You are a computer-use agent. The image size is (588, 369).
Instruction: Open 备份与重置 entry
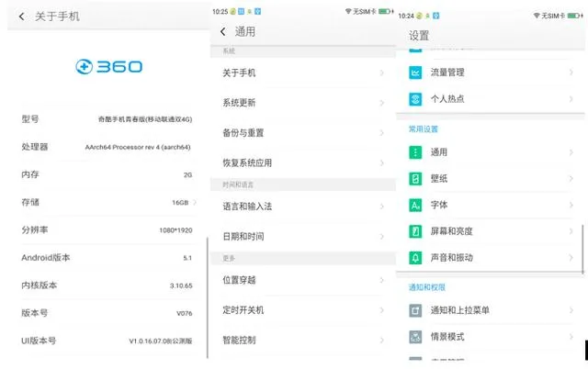coord(303,132)
